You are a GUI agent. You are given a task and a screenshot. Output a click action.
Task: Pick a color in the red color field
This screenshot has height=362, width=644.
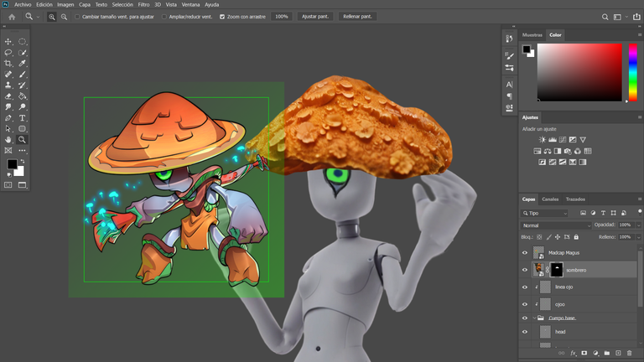(x=579, y=72)
